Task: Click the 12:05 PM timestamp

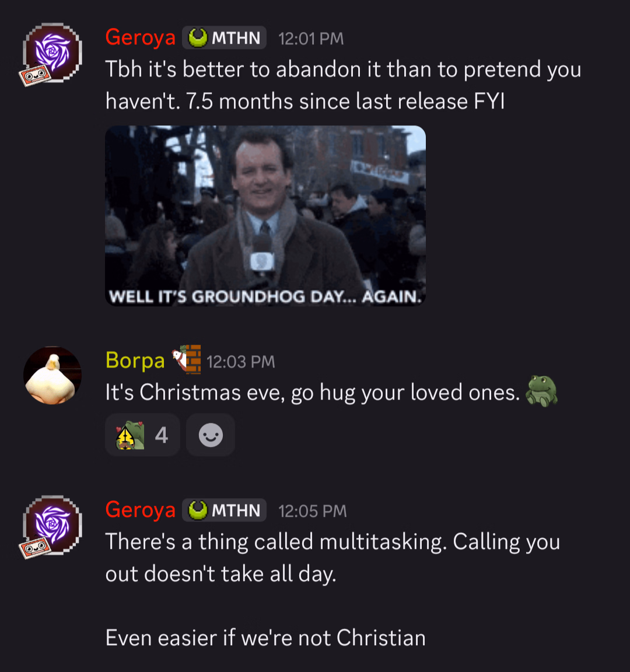Action: click(x=313, y=511)
